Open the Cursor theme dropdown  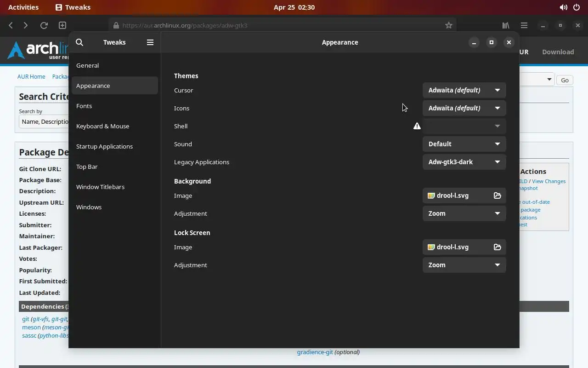point(464,90)
